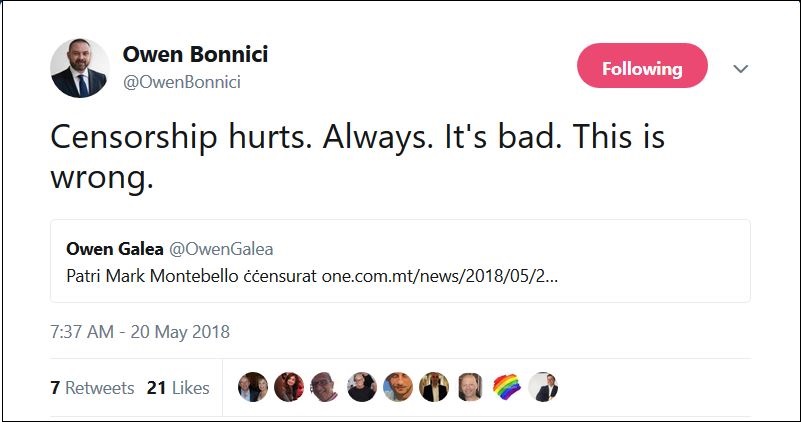The image size is (801, 424).
Task: Select the third liker avatar in the row
Action: [325, 387]
